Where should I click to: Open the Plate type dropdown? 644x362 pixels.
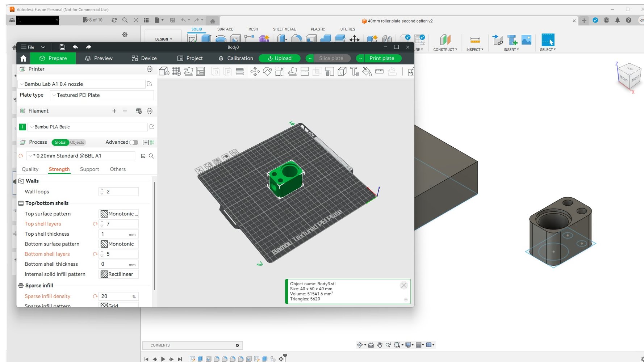click(102, 95)
